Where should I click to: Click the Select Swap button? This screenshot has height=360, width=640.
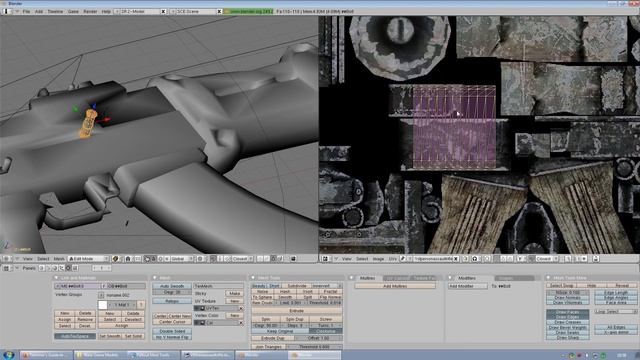coord(561,286)
